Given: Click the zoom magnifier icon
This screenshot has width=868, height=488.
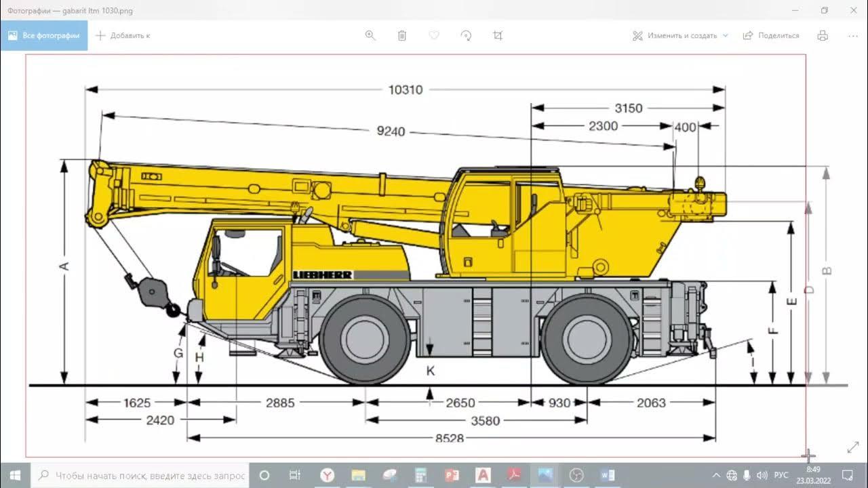Looking at the screenshot, I should pyautogui.click(x=370, y=35).
